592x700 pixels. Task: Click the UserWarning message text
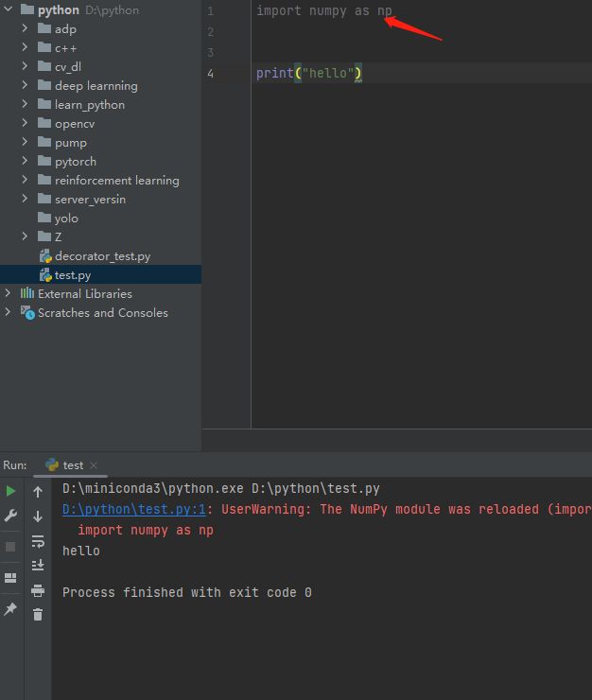point(407,509)
